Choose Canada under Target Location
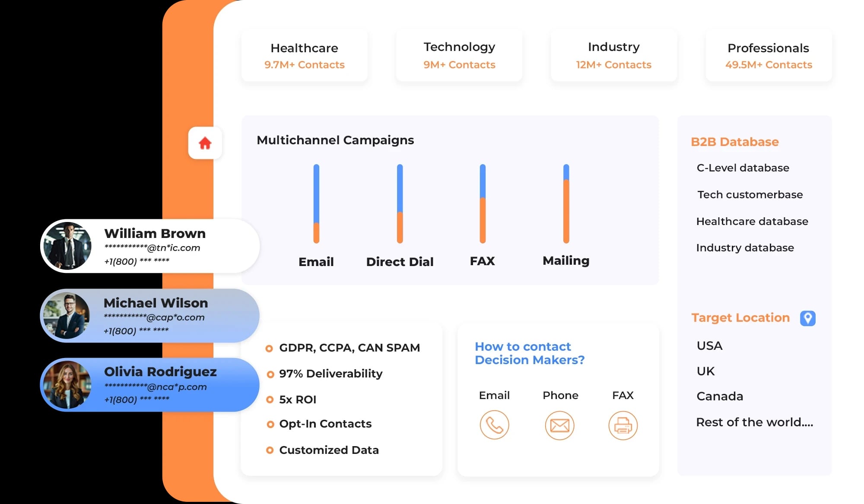 [720, 396]
